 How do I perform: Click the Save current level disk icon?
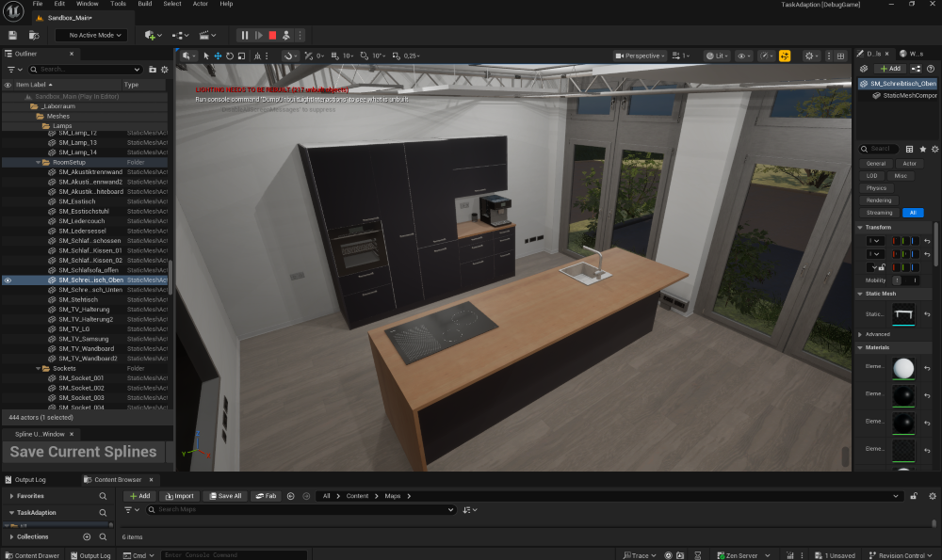tap(12, 35)
